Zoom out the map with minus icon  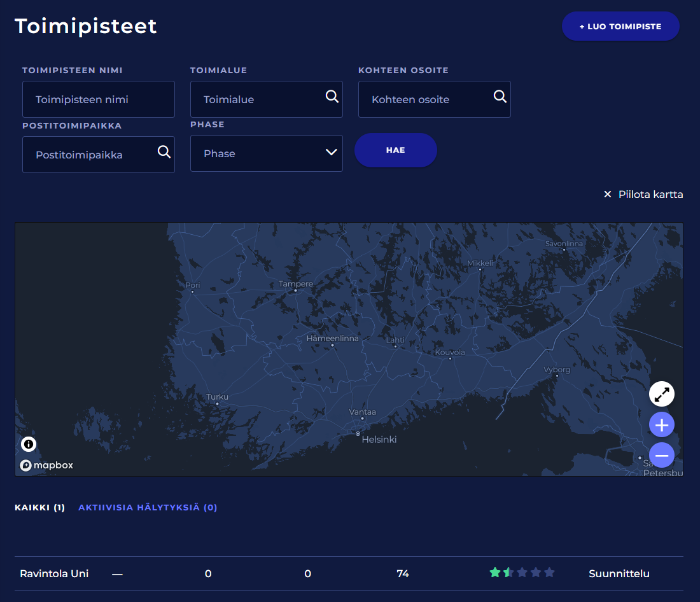coord(662,455)
